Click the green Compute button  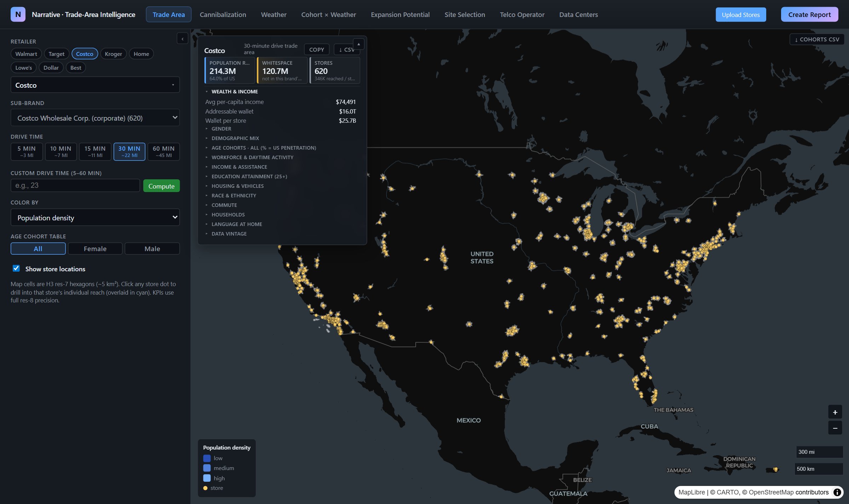pos(161,186)
